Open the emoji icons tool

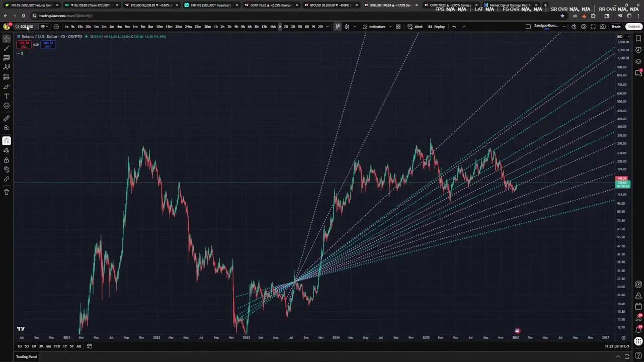tap(7, 106)
